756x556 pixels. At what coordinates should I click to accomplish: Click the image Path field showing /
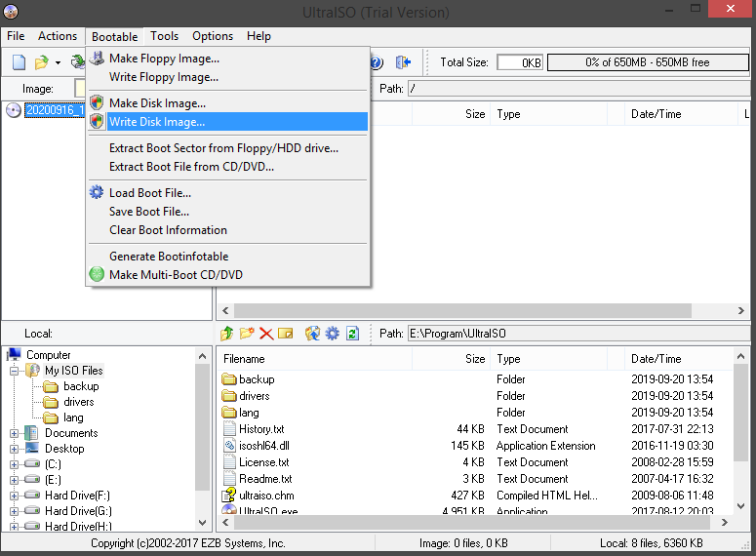pos(579,89)
